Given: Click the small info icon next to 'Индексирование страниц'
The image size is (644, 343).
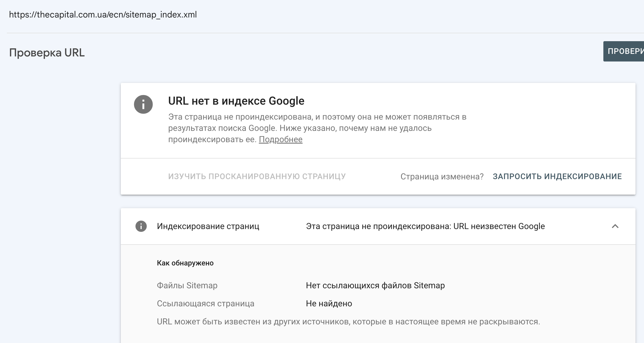Looking at the screenshot, I should click(141, 226).
